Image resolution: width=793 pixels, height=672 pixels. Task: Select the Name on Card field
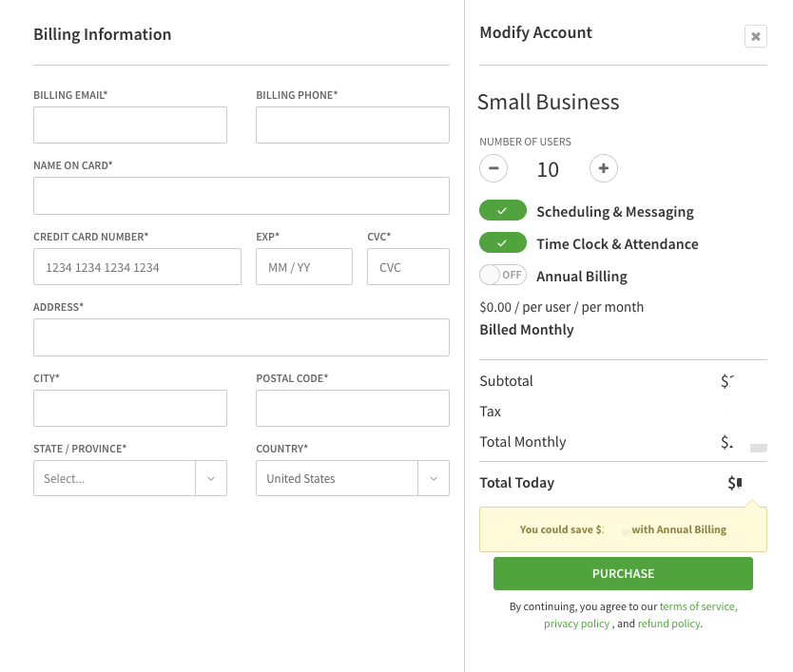(241, 196)
